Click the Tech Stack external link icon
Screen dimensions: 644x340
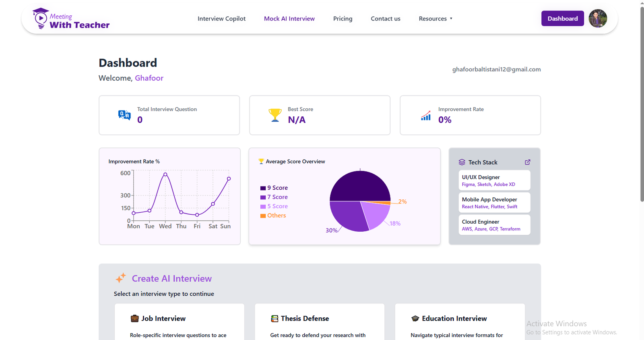tap(527, 162)
